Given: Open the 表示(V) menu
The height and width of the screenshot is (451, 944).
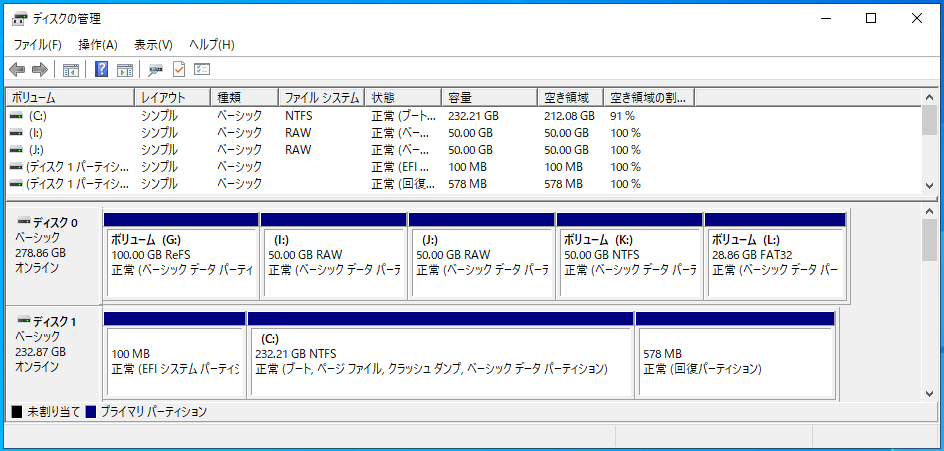Looking at the screenshot, I should coord(153,45).
